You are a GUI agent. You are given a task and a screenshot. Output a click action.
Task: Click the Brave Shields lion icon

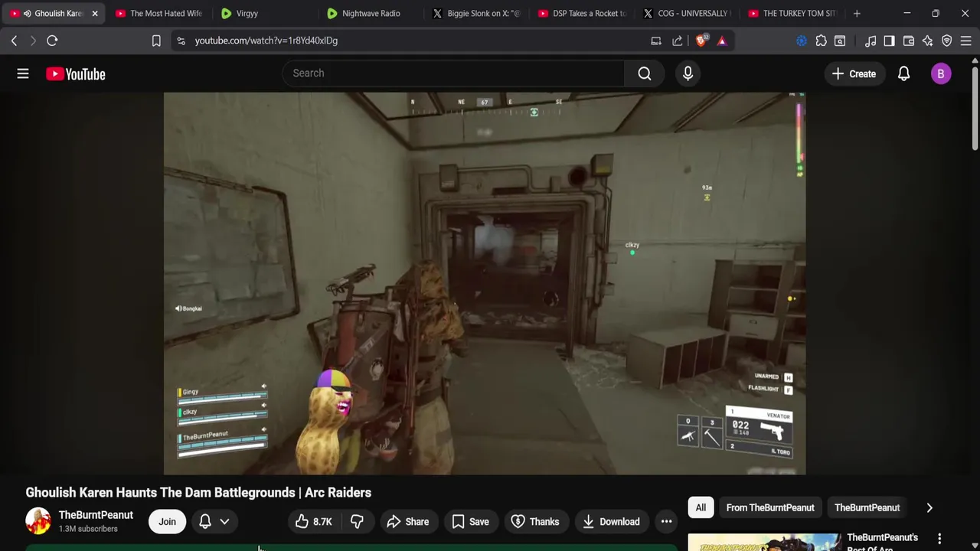(x=701, y=41)
